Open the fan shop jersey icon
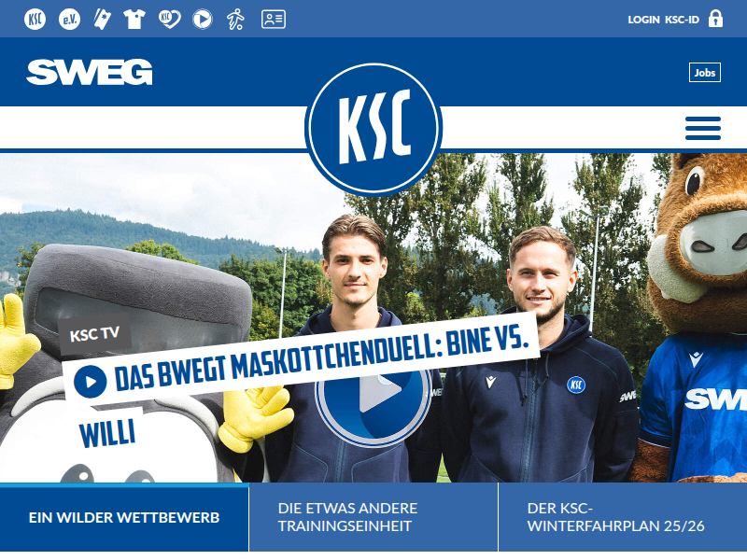747x560 pixels. pyautogui.click(x=134, y=20)
